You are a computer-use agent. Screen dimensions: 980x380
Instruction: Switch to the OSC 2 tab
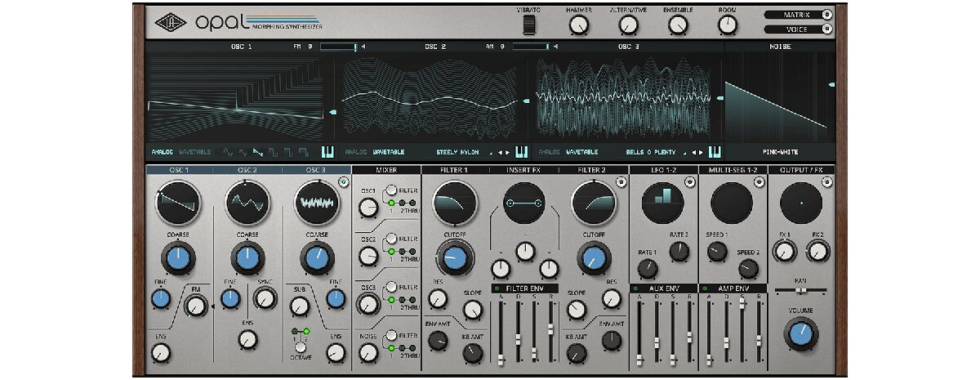point(247,170)
